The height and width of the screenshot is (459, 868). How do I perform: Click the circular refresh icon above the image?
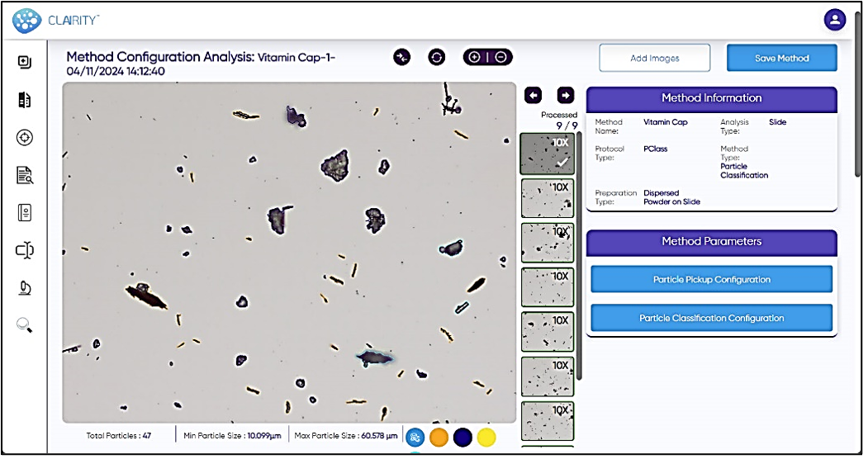[437, 57]
